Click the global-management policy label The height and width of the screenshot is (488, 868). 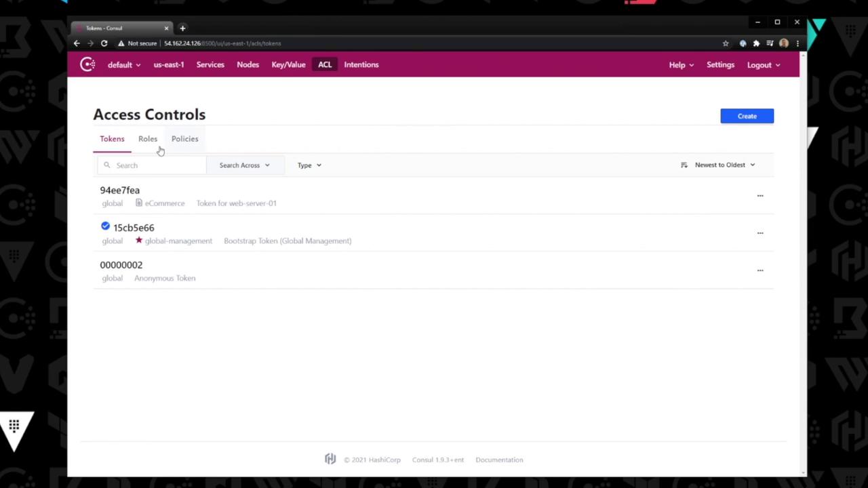coord(178,241)
